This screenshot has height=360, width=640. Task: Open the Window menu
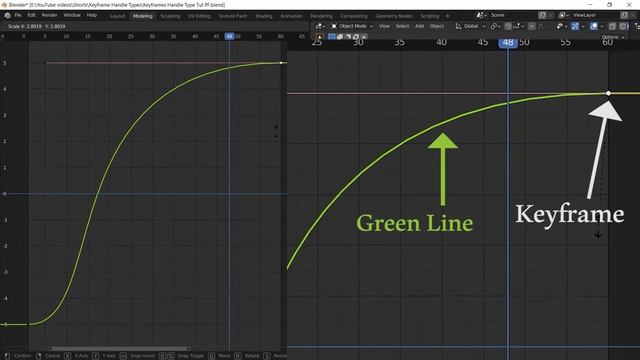[72, 15]
